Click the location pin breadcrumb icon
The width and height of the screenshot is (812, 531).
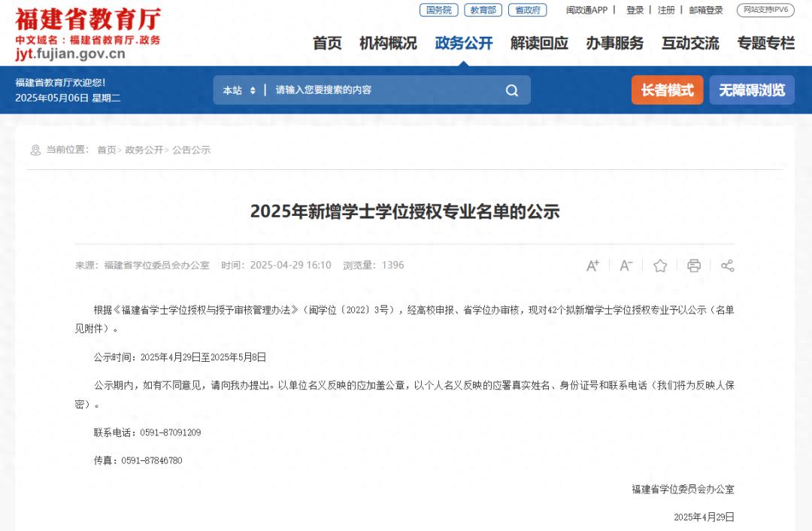(x=35, y=150)
